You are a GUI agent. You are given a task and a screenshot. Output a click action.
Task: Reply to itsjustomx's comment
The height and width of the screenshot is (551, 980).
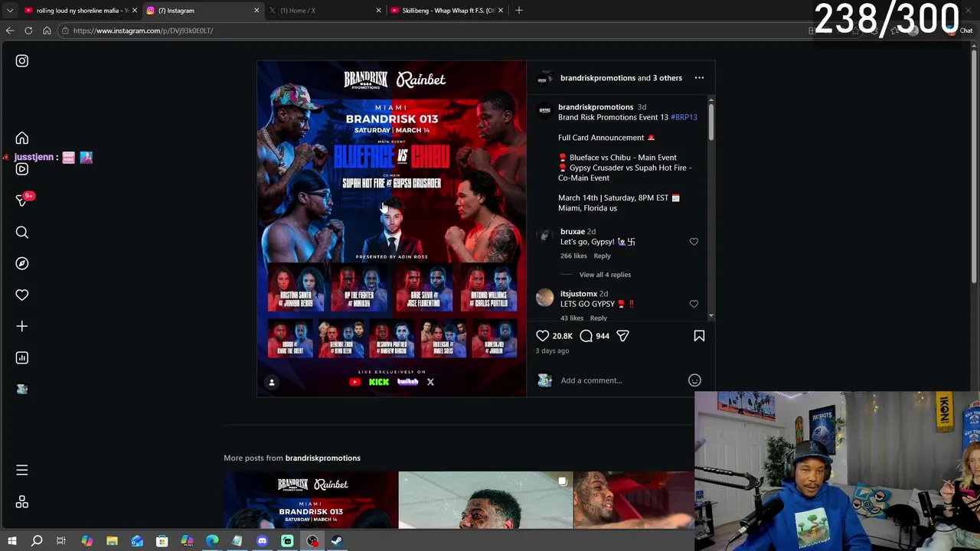(x=598, y=318)
